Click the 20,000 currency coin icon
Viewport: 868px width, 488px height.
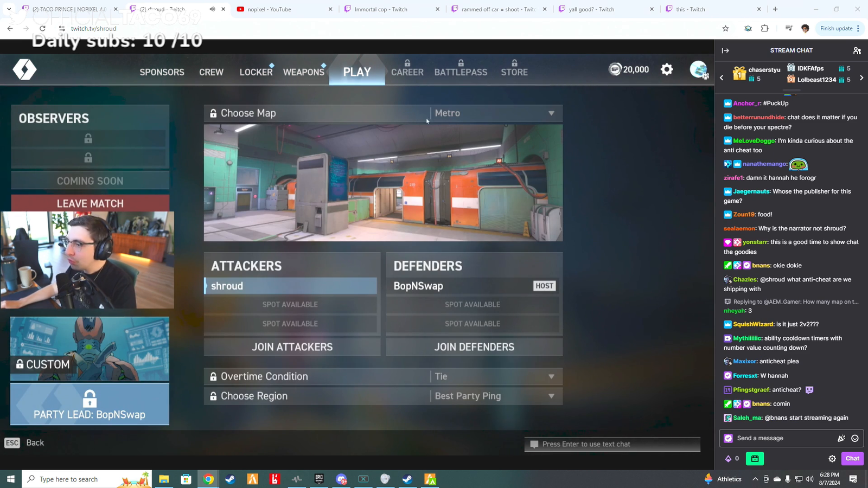click(615, 69)
